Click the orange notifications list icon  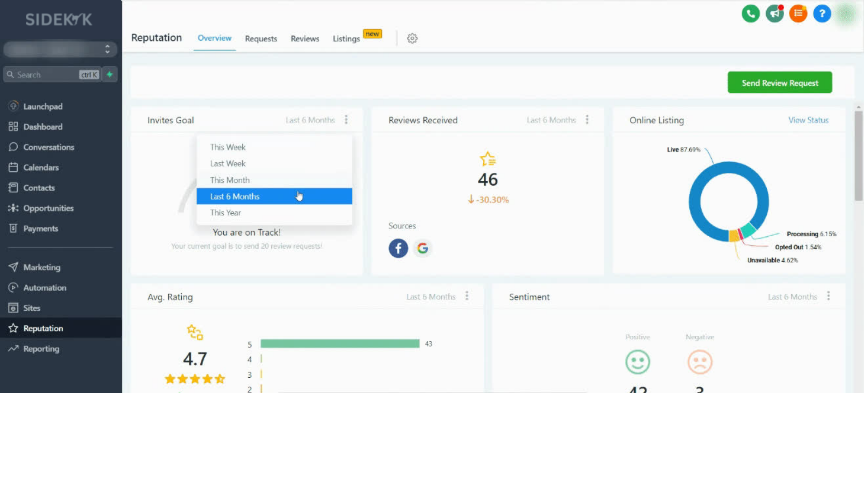798,14
